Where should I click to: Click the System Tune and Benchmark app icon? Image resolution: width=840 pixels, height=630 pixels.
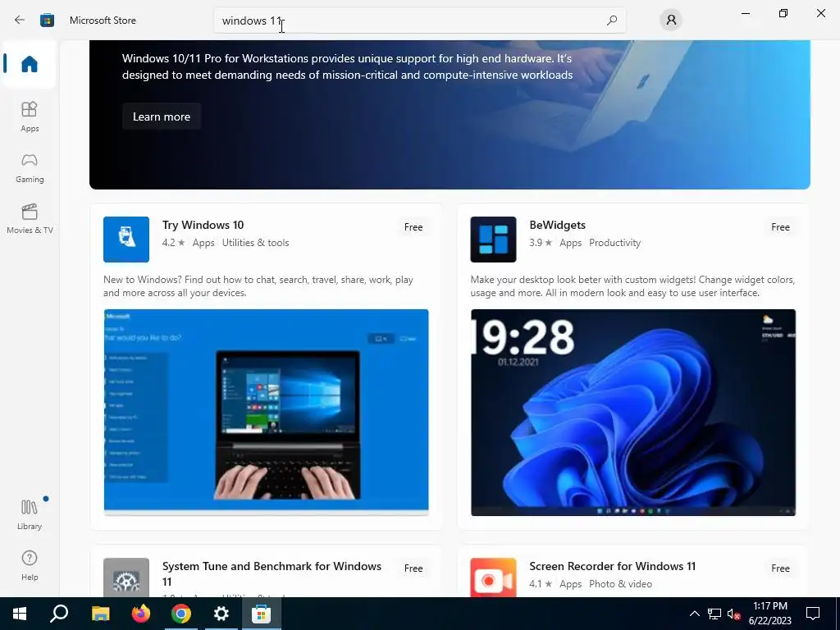click(x=126, y=577)
